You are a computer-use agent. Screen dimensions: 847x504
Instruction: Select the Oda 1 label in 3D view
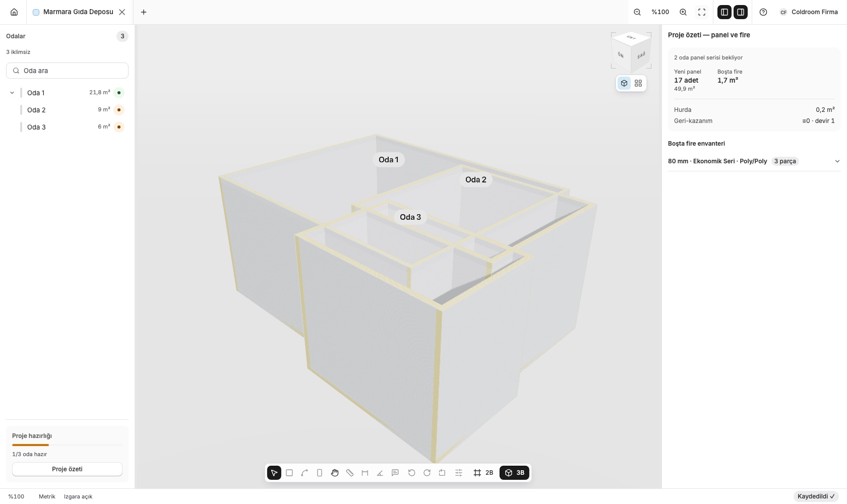pyautogui.click(x=389, y=160)
